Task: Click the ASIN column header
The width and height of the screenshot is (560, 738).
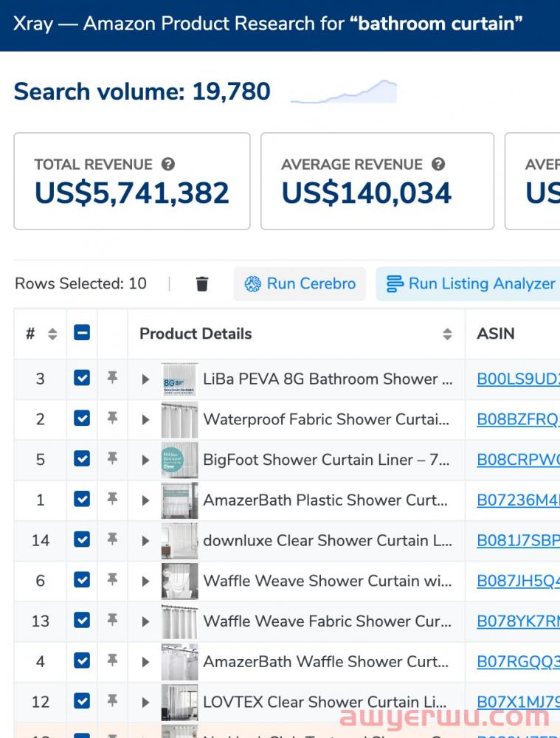Action: [496, 334]
